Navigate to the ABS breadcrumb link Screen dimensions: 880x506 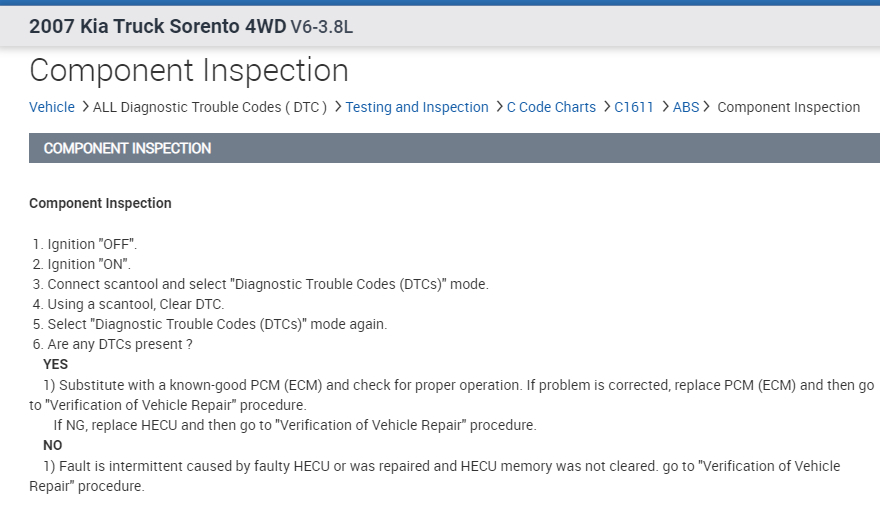686,107
